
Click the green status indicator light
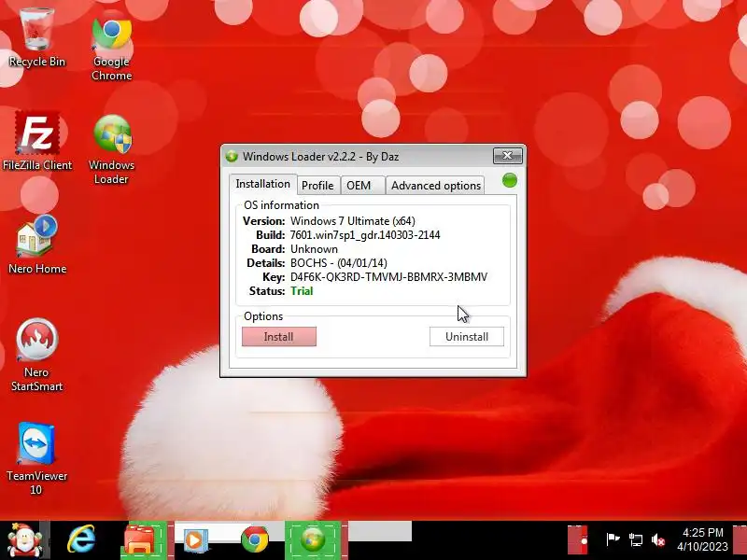point(509,180)
